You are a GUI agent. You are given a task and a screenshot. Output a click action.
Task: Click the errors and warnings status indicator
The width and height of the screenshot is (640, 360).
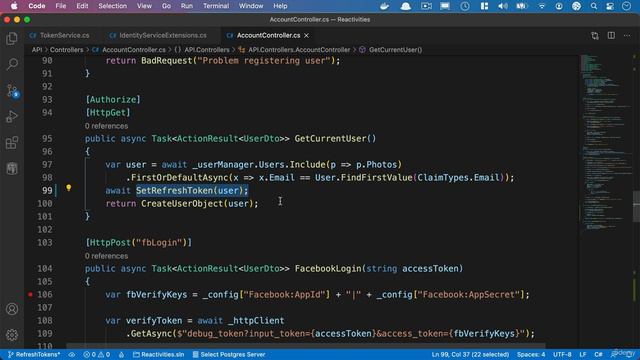(x=97, y=354)
